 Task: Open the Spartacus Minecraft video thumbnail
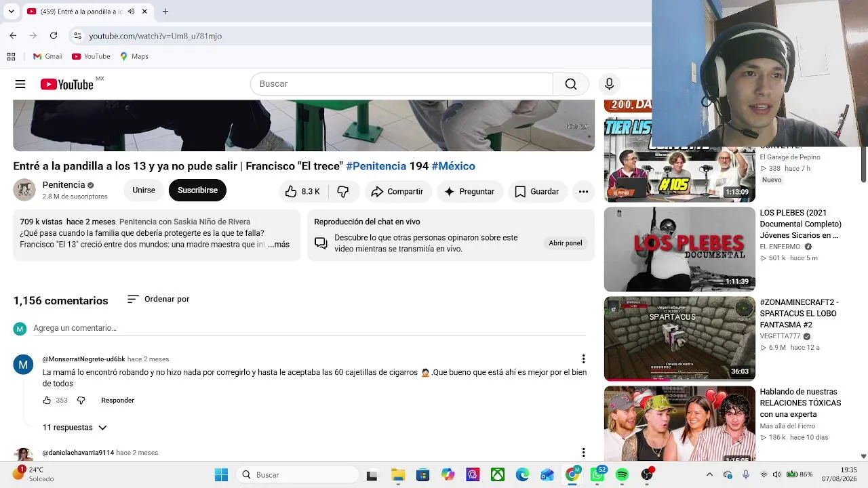pos(679,339)
